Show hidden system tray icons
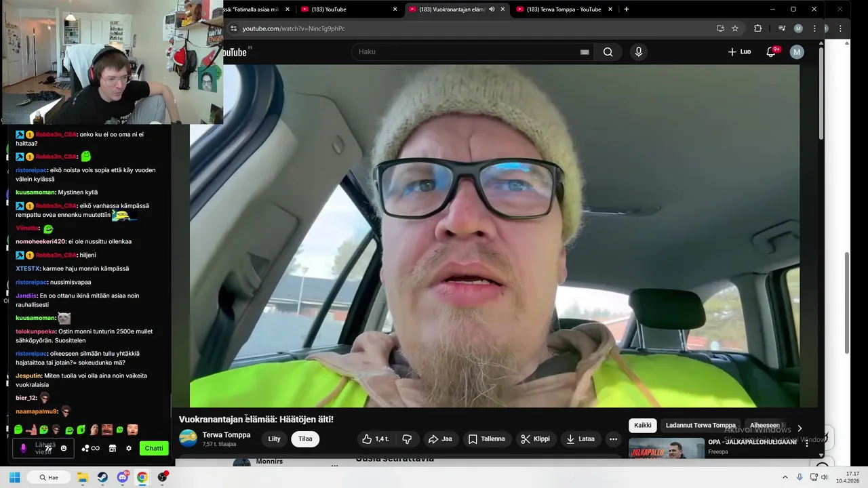Image resolution: width=868 pixels, height=488 pixels. point(785,477)
